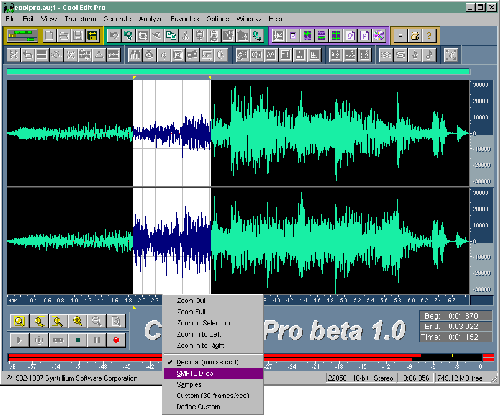Select the highlighted SMPTE time format entry
This screenshot has width=500, height=419.
coord(213,373)
